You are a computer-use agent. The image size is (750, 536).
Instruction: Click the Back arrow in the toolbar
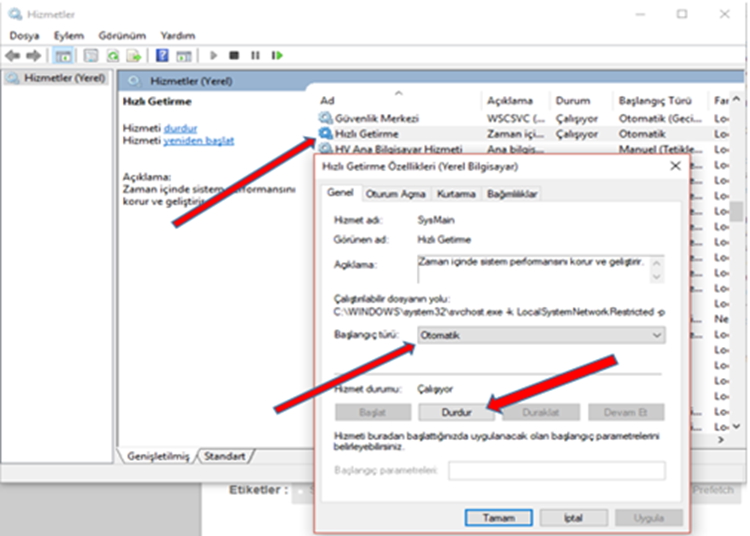[x=12, y=56]
